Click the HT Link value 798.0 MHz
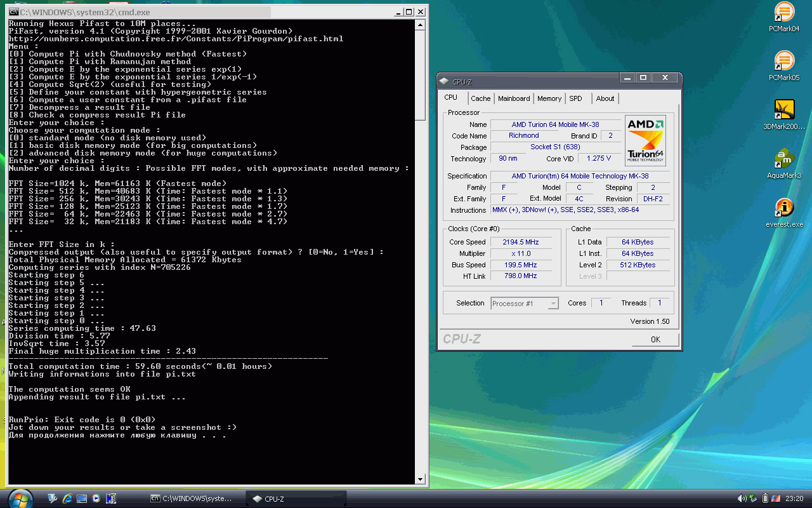Screen dimensions: 812x508 521,276
